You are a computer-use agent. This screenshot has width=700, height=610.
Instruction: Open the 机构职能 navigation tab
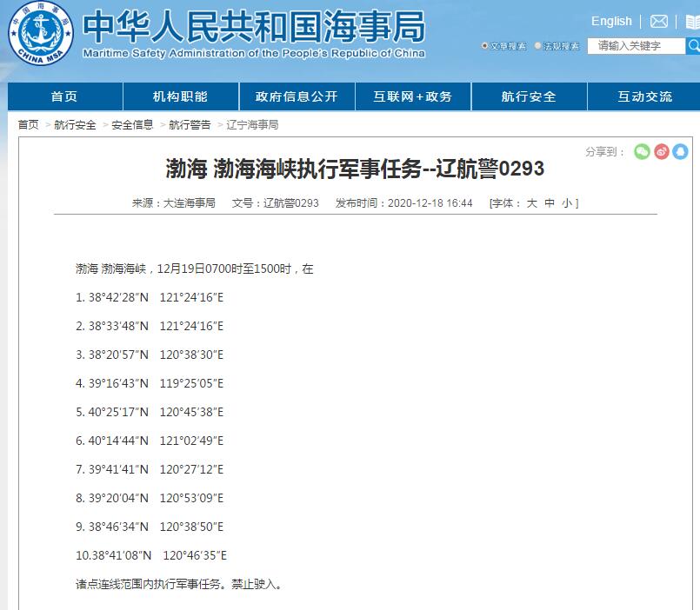[181, 96]
